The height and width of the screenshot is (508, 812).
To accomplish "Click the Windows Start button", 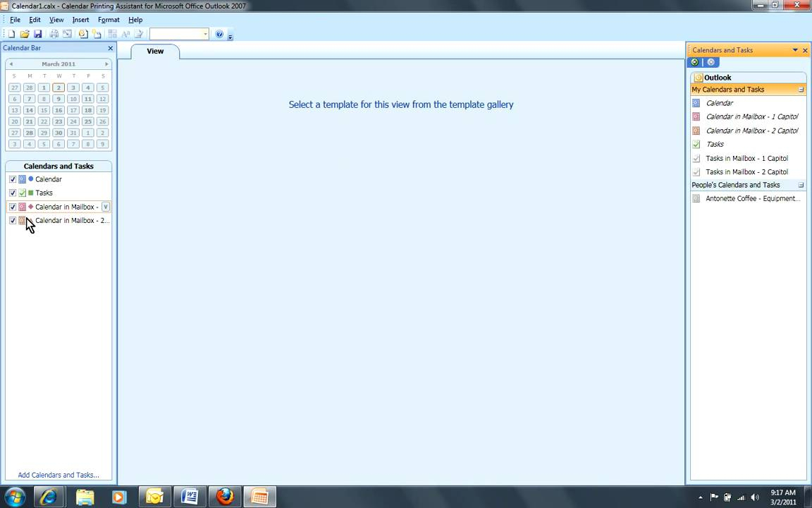I will click(x=15, y=497).
